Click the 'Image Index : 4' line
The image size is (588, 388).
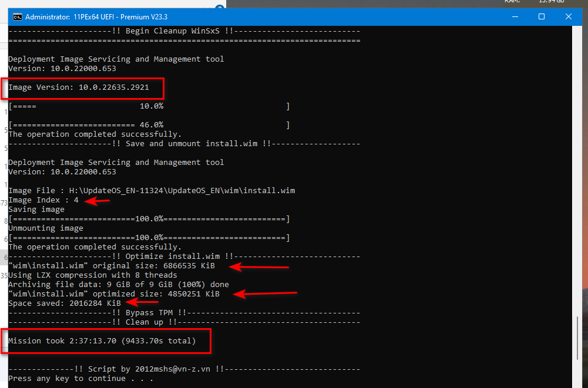(43, 200)
